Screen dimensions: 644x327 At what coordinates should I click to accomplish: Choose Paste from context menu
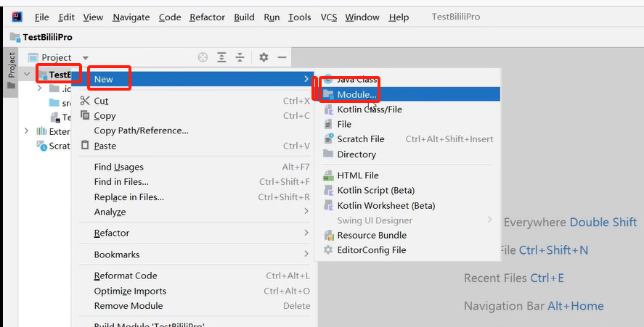(x=195, y=146)
